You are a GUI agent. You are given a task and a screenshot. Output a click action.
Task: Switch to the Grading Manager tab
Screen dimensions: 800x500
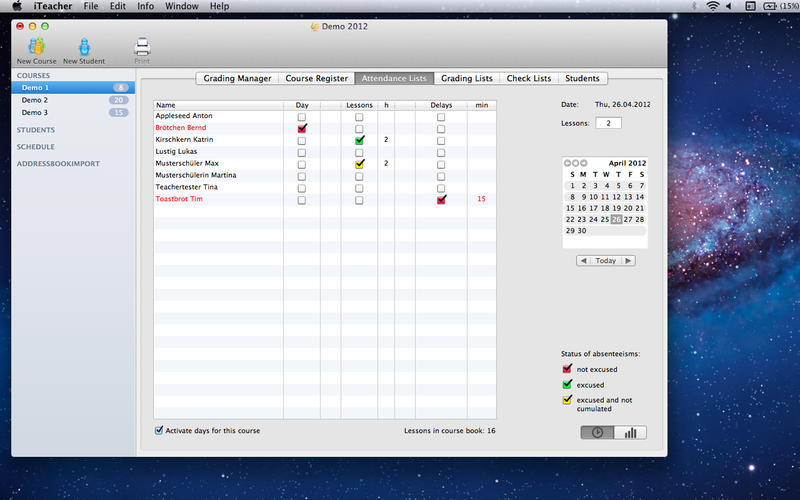point(237,78)
